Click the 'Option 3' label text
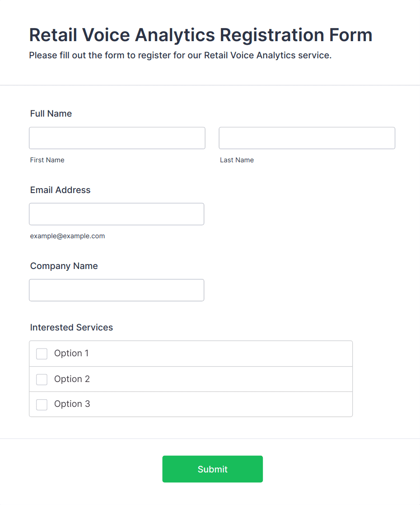 72,404
